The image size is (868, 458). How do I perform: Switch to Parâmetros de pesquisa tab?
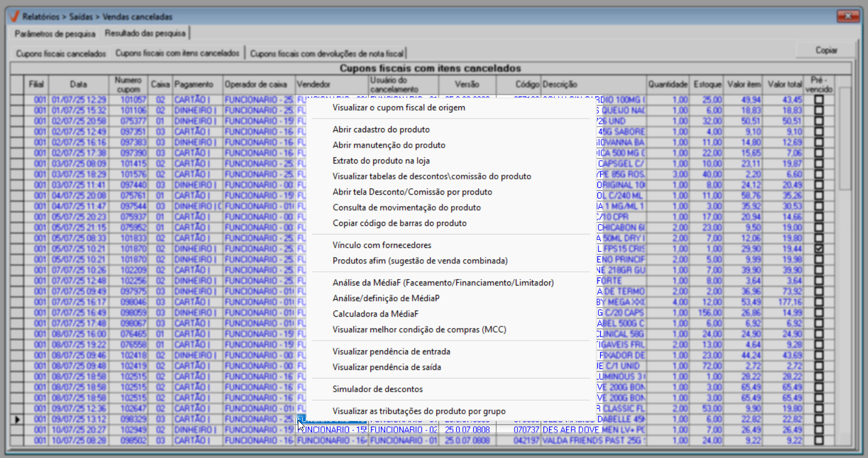(x=55, y=33)
